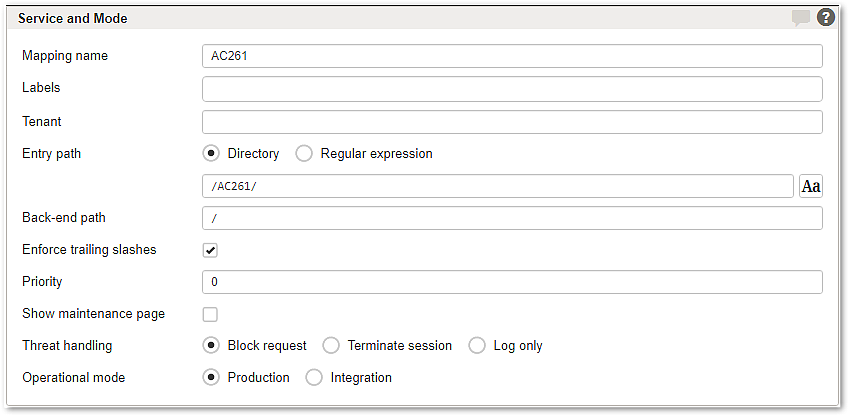This screenshot has height=416, width=849.
Task: Open the help question mark icon
Action: 826,18
